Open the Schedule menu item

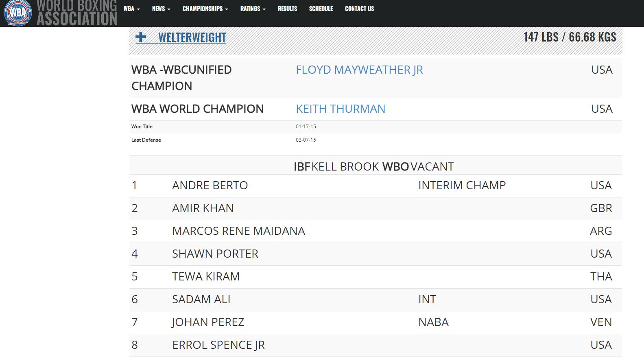(x=321, y=9)
